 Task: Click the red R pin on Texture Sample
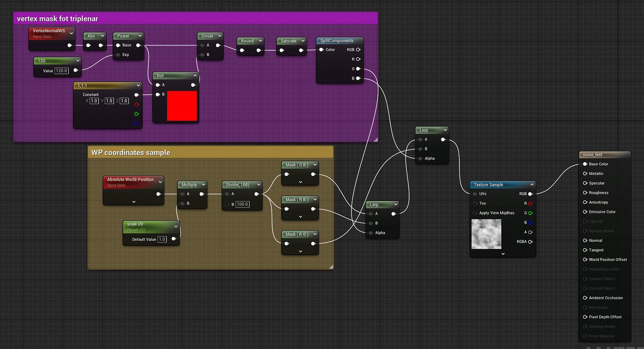[530, 203]
